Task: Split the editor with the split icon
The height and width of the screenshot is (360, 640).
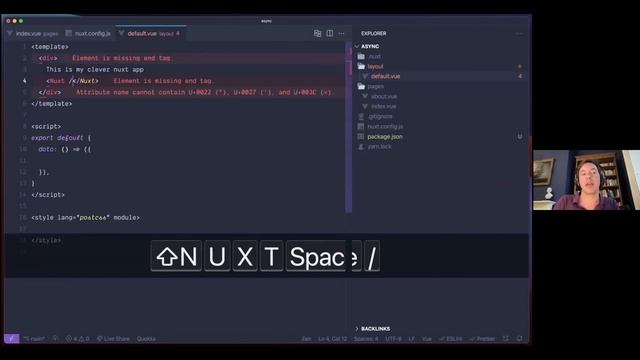Action: coord(329,33)
